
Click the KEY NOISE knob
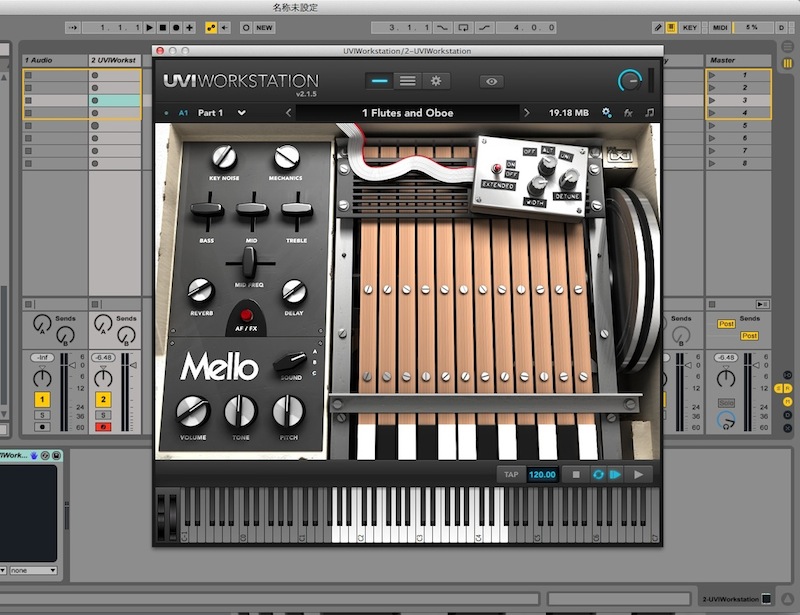224,158
